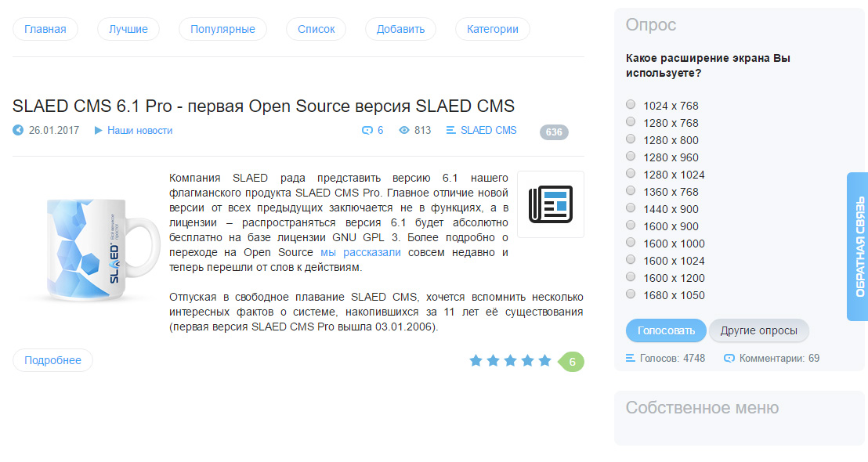This screenshot has height=462, width=868.
Task: Click the bubble icon beside Комментарии: 69
Action: (x=729, y=358)
